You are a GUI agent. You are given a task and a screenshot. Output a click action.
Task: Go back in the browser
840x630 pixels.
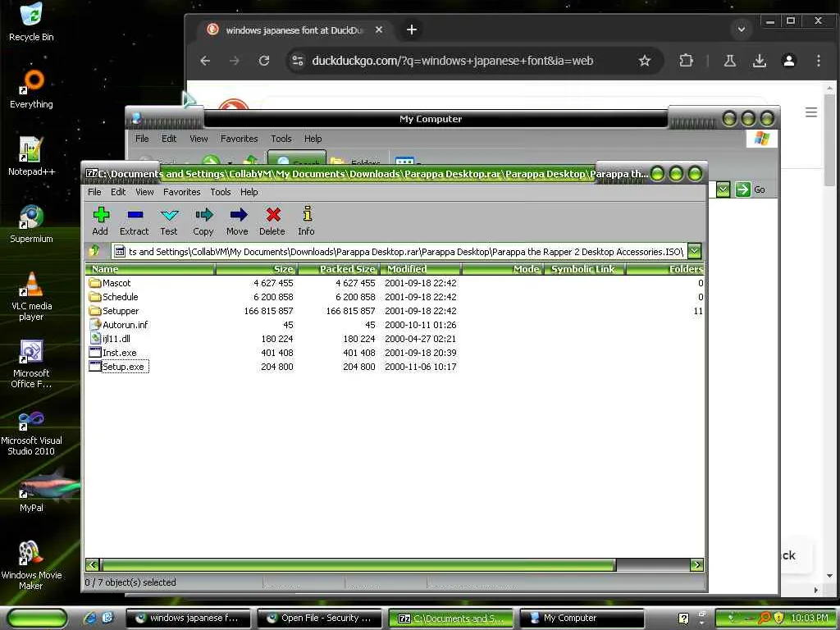coord(205,61)
